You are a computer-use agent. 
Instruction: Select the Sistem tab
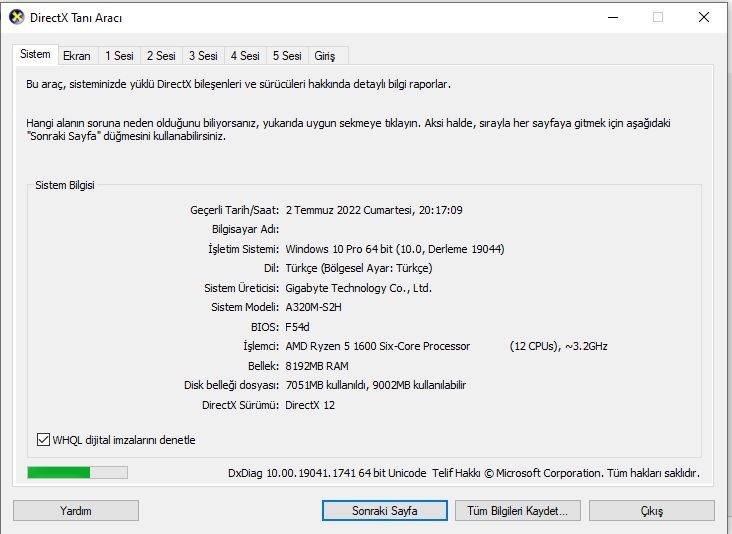click(x=35, y=55)
